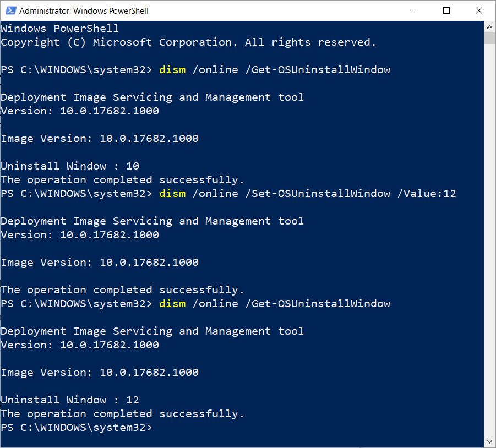
Task: Click the last empty PS prompt line
Action: 77,428
